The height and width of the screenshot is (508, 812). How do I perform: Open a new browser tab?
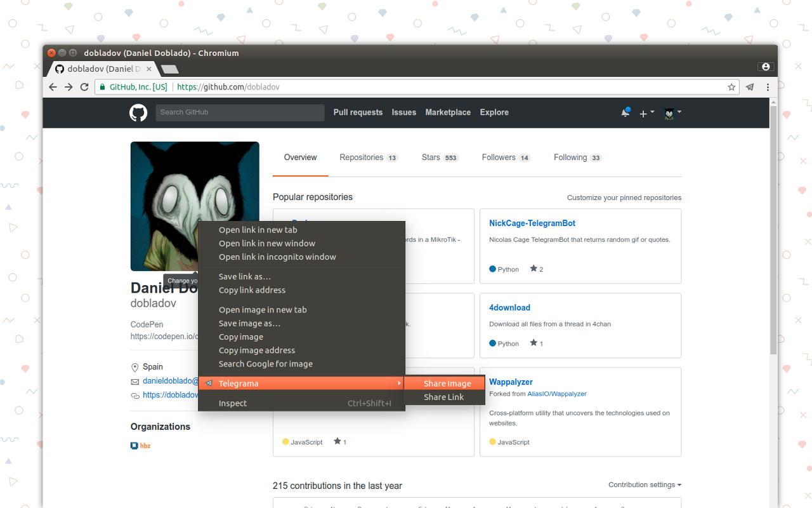pos(169,69)
